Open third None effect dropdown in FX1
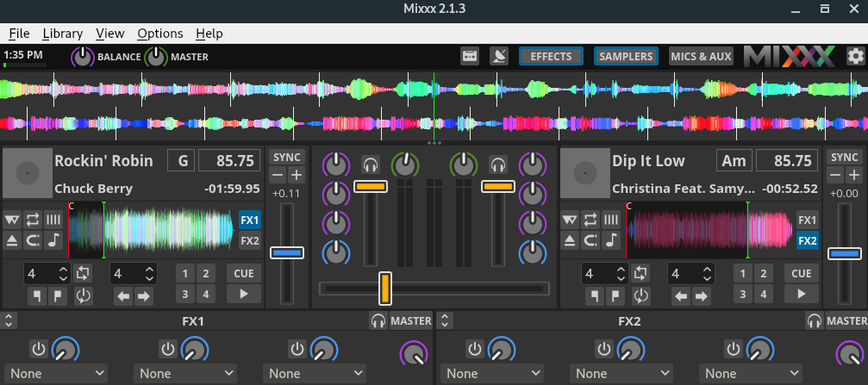 tap(315, 374)
